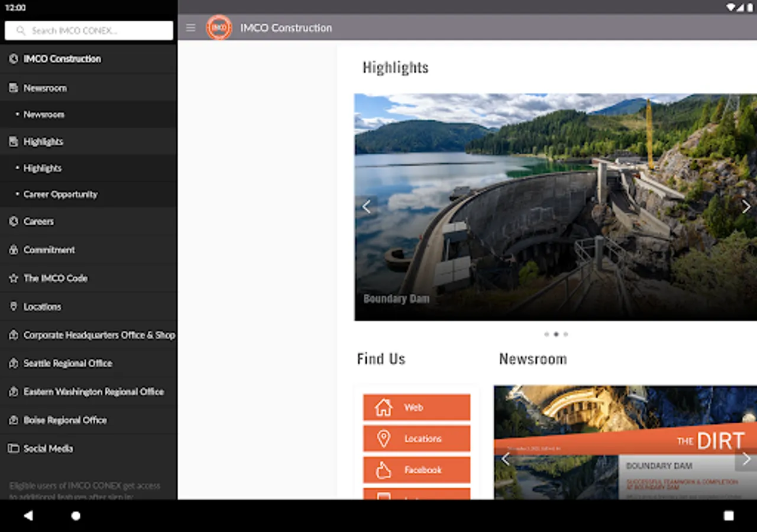Image resolution: width=757 pixels, height=532 pixels.
Task: Select Careers in the sidebar
Action: (x=89, y=222)
